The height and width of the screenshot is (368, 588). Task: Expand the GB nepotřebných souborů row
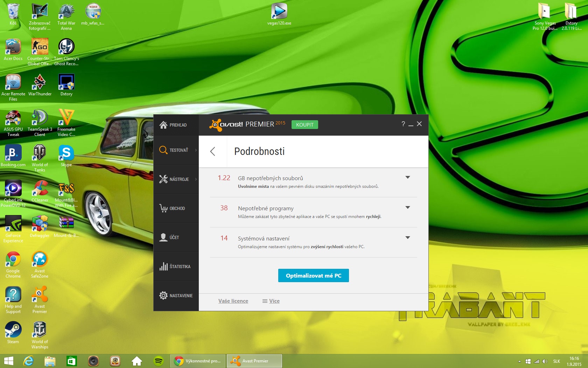pos(407,177)
